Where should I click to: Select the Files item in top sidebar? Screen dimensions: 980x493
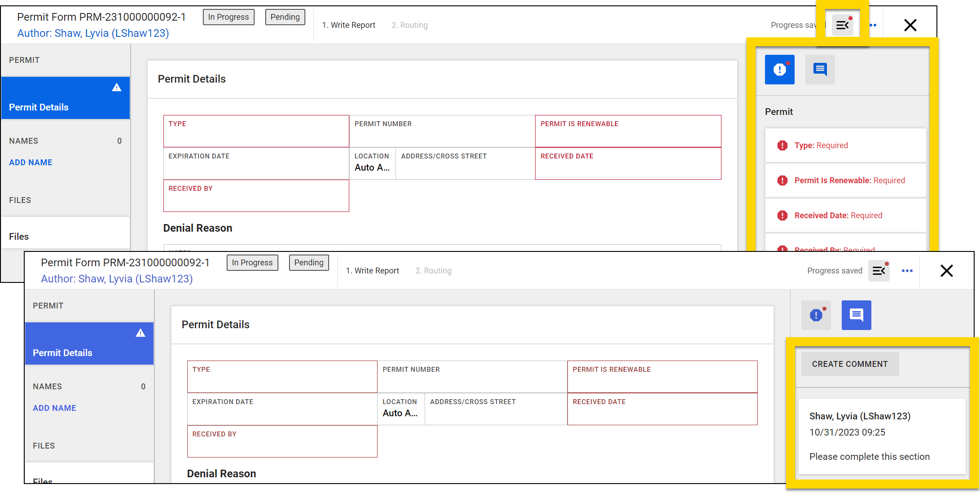(19, 237)
